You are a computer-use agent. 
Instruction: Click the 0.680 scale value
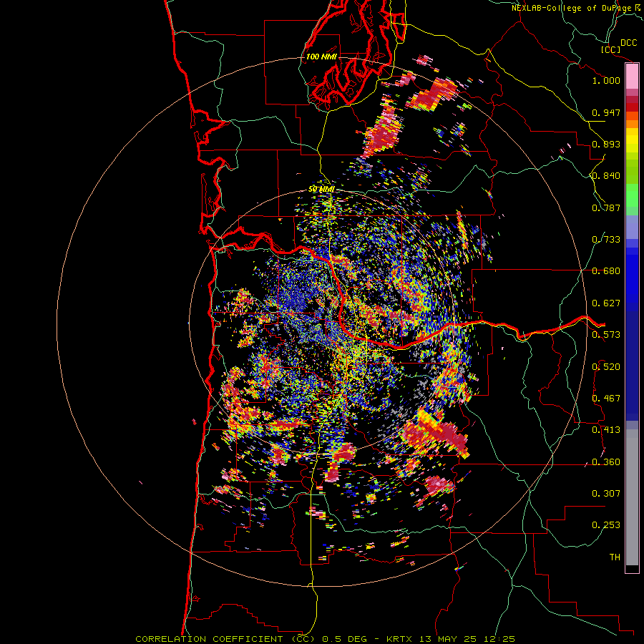[606, 271]
